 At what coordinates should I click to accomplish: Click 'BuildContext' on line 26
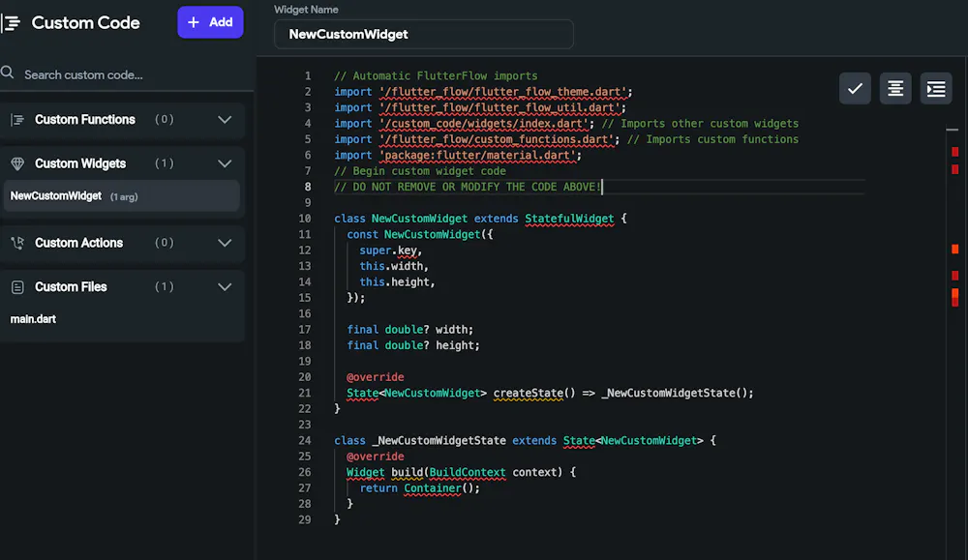468,472
